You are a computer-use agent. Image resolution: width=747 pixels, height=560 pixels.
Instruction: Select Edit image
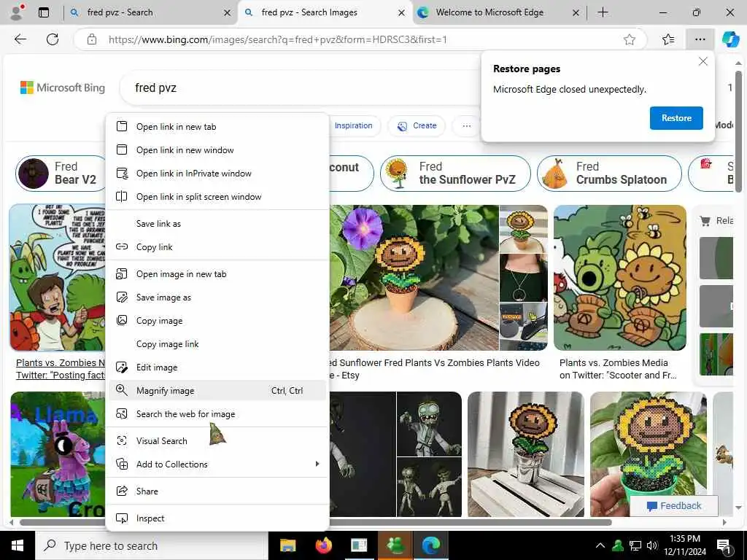click(x=217, y=367)
